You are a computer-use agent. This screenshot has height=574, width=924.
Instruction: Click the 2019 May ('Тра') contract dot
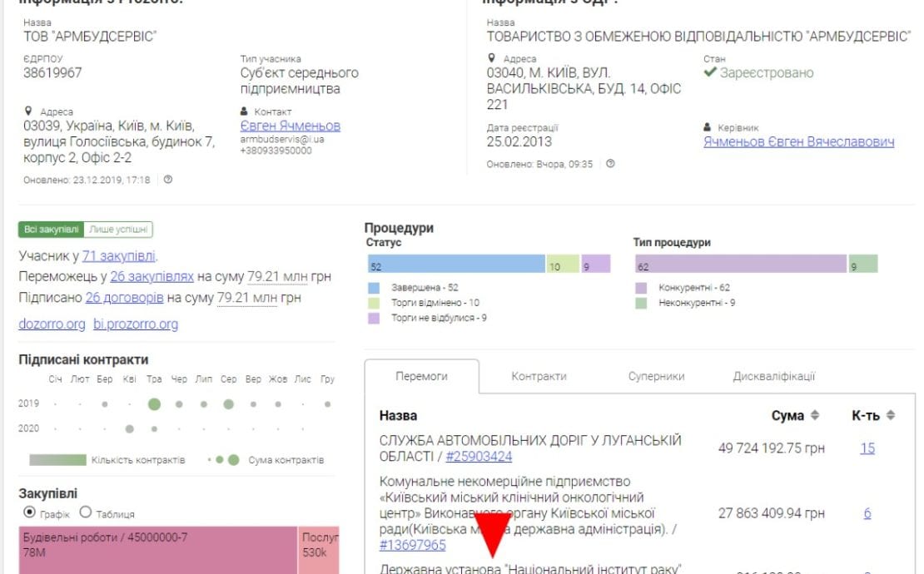click(x=154, y=403)
